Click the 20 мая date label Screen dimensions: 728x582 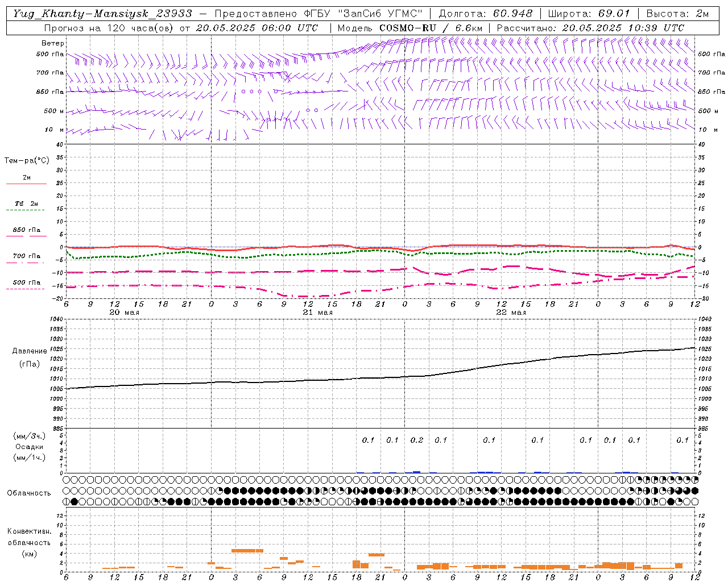pyautogui.click(x=124, y=313)
